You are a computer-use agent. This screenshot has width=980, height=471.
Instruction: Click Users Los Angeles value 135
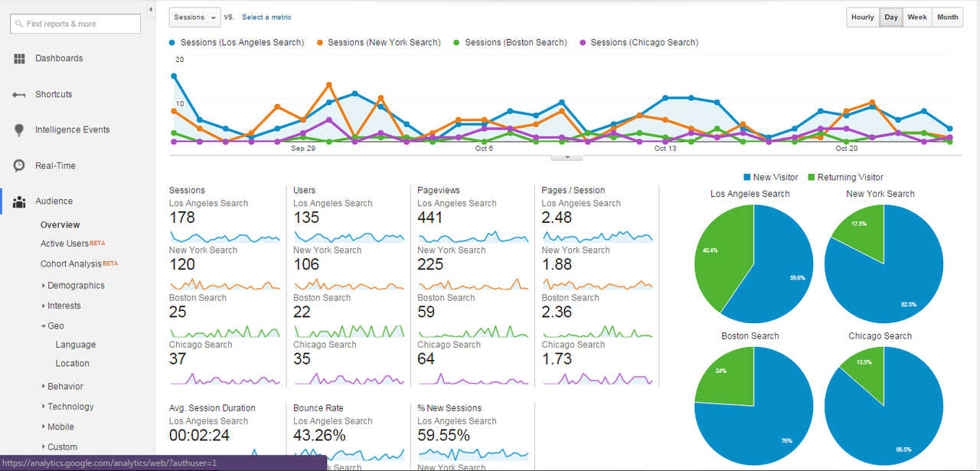(306, 218)
